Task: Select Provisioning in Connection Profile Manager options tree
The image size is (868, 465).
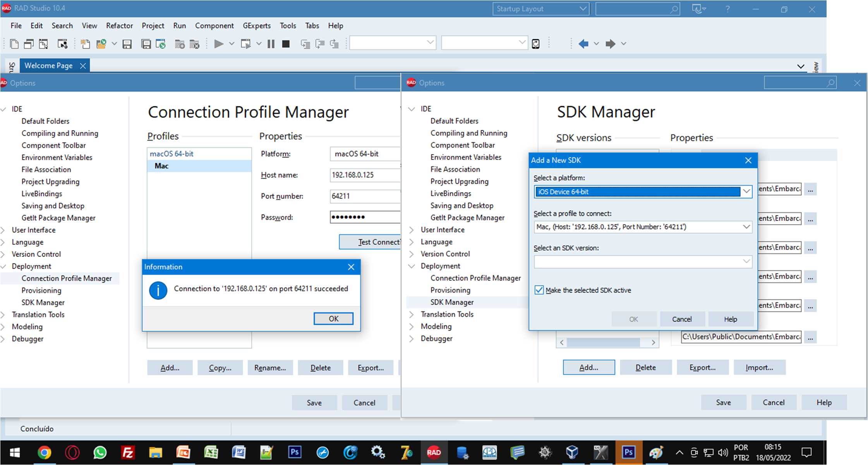Action: pos(41,291)
